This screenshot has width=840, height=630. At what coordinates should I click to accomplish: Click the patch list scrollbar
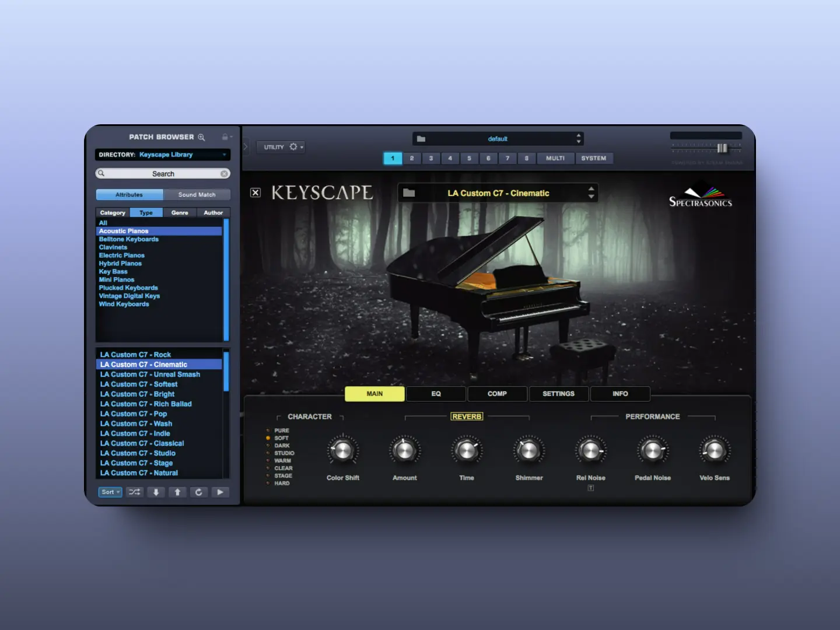[x=226, y=372]
